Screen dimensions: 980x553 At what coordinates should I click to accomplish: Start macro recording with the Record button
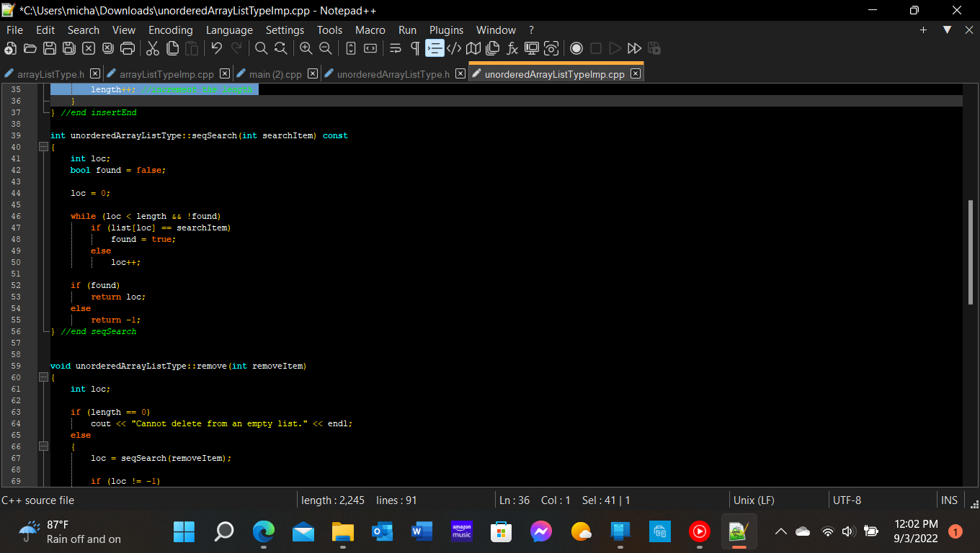point(576,48)
